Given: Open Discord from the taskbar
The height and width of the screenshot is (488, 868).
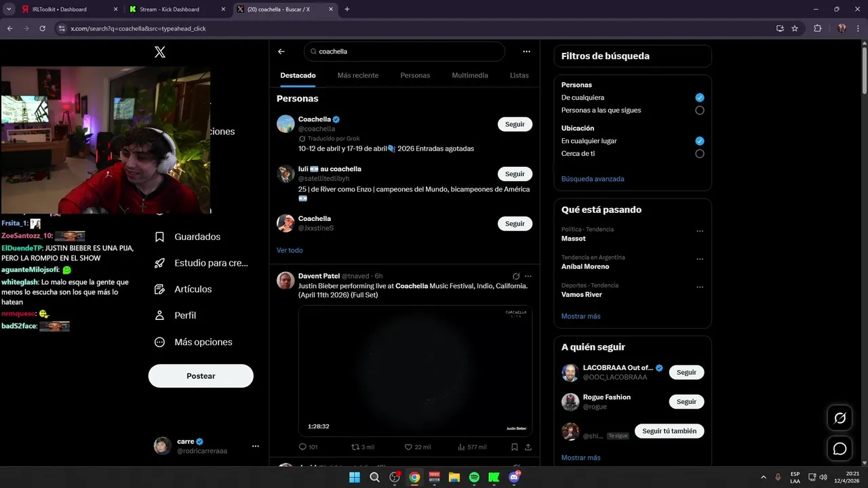Looking at the screenshot, I should tap(514, 477).
